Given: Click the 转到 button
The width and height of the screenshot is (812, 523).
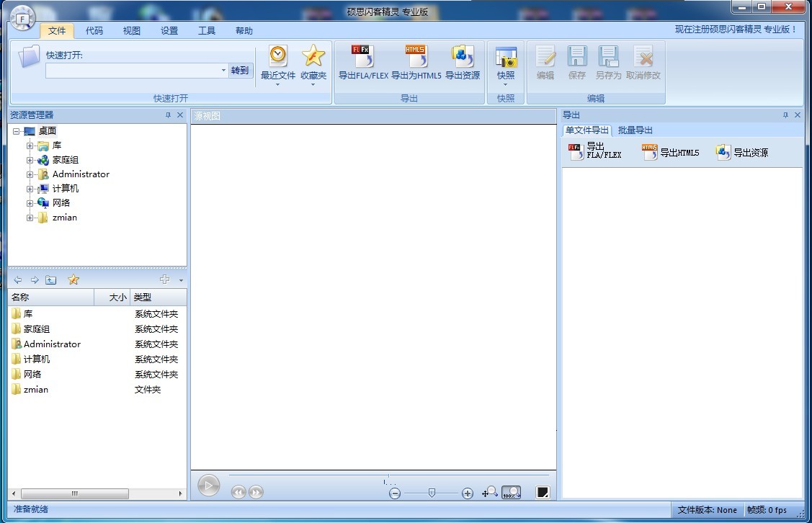Looking at the screenshot, I should (240, 71).
